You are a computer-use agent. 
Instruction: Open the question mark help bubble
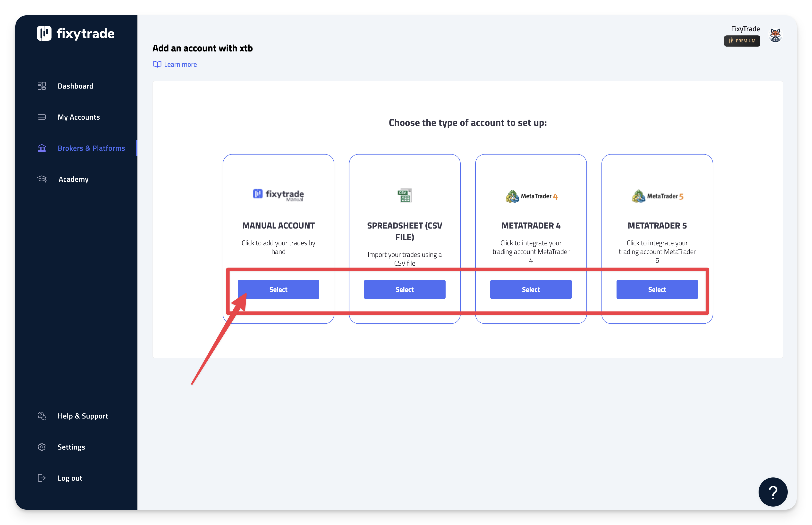(x=773, y=492)
